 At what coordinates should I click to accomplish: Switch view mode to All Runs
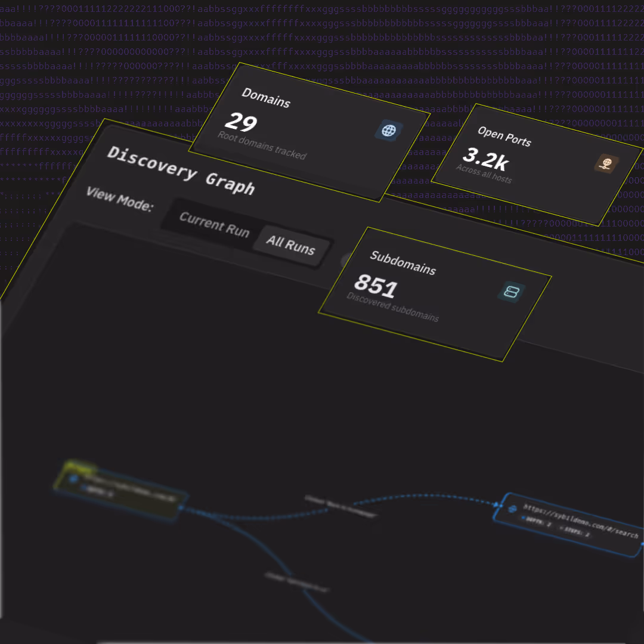click(x=290, y=245)
